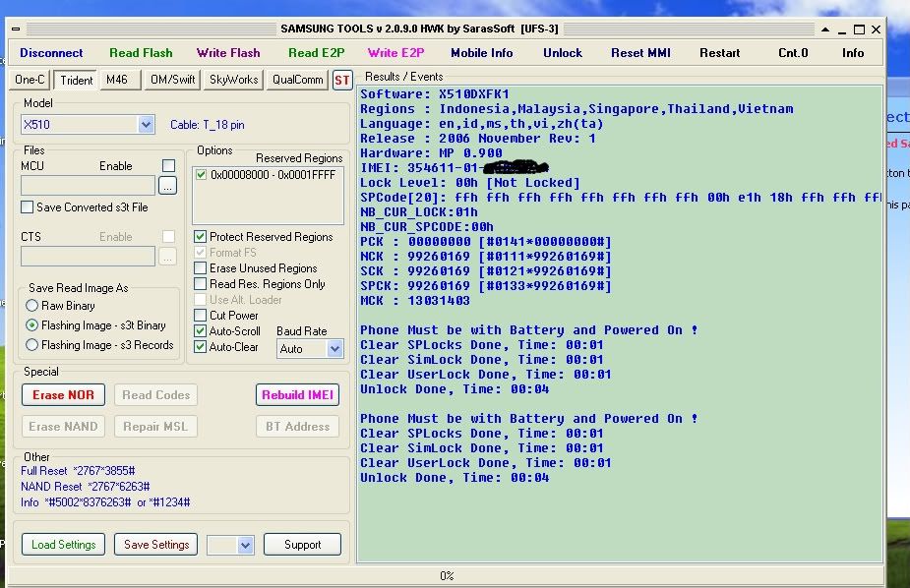Click the red ST icon tab
910x588 pixels.
pyautogui.click(x=341, y=80)
